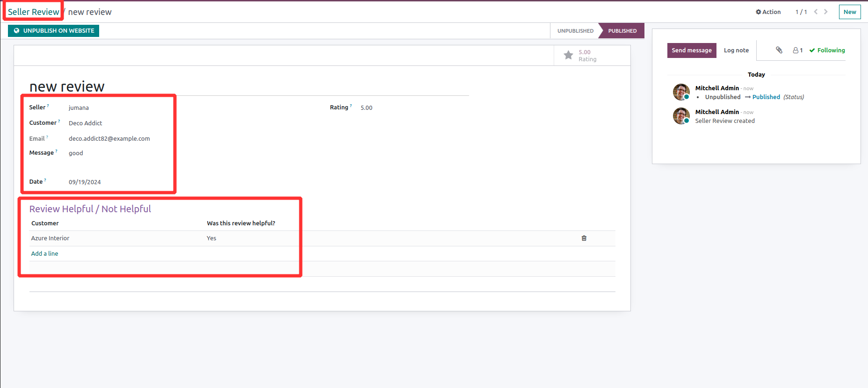Viewport: 868px width, 388px height.
Task: Select the Published status stage
Action: pos(622,31)
